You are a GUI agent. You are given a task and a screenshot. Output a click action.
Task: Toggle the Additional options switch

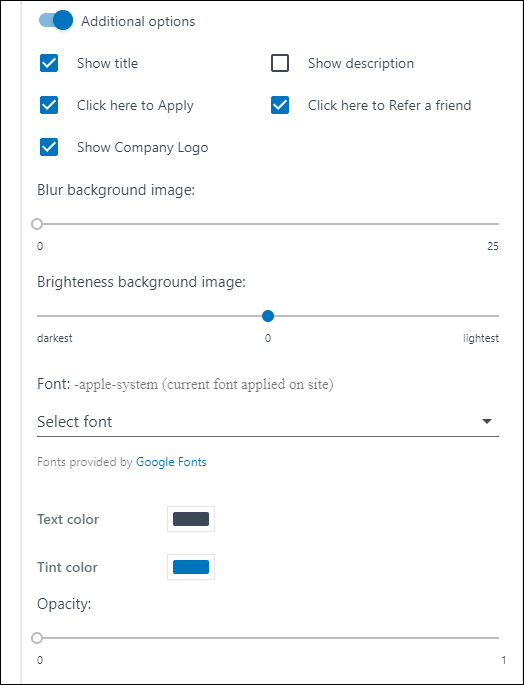(56, 21)
